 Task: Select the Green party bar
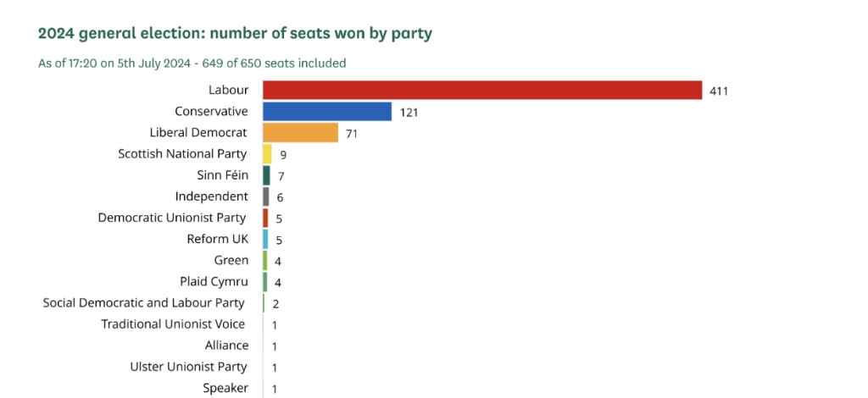[265, 260]
